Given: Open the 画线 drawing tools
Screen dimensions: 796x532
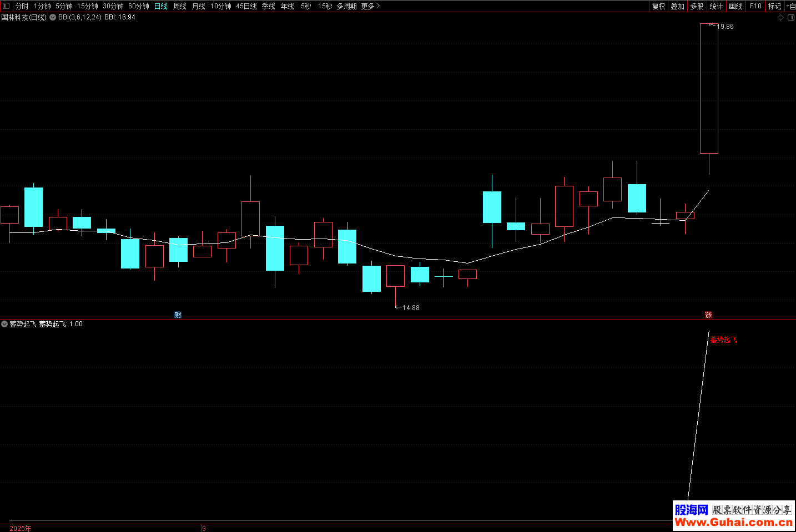Looking at the screenshot, I should pyautogui.click(x=735, y=6).
